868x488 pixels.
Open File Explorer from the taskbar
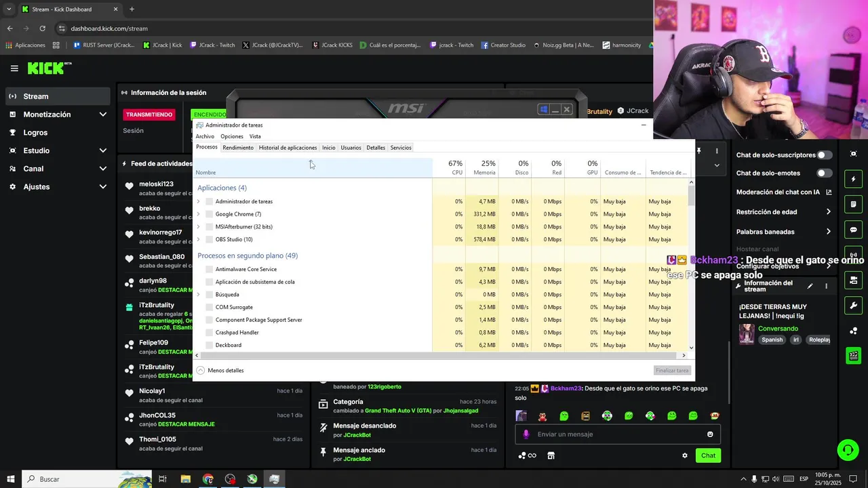click(185, 479)
